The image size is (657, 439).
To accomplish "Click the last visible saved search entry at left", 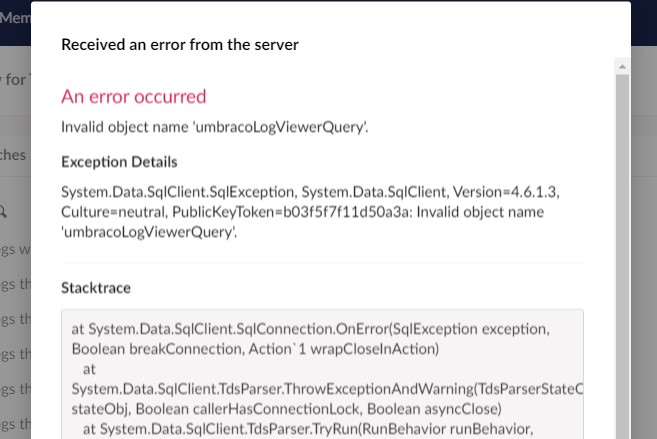I will click(x=15, y=423).
